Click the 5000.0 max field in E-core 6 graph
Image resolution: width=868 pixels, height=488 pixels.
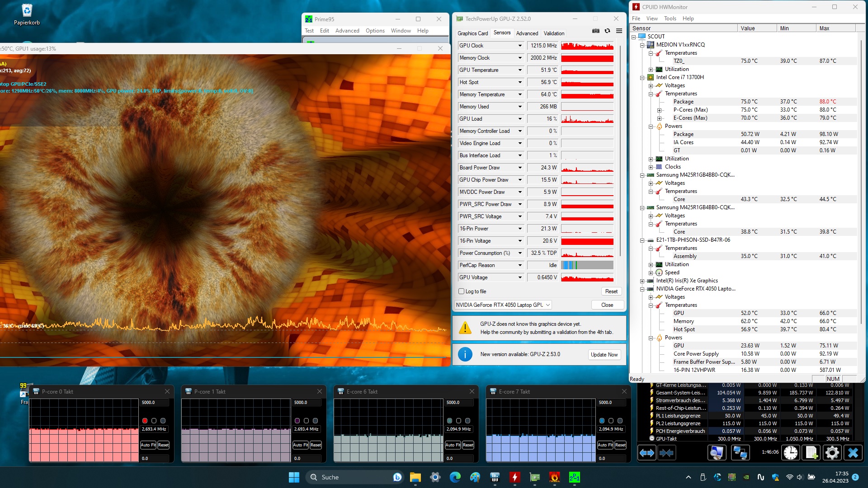point(458,402)
